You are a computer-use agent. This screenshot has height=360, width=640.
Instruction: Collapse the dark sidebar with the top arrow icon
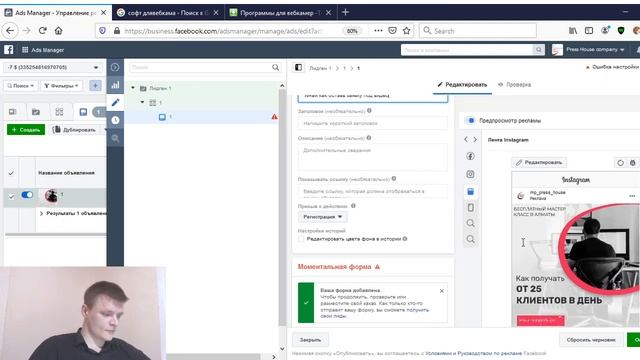coord(115,67)
